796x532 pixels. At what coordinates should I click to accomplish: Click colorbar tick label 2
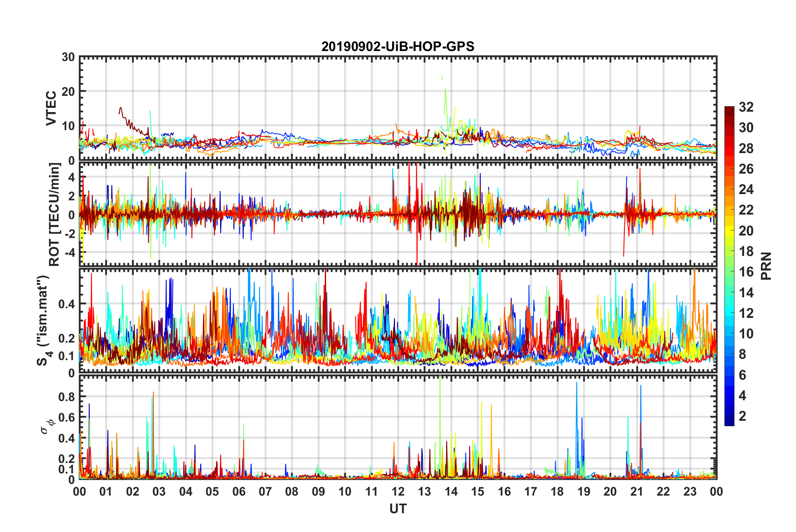[742, 416]
